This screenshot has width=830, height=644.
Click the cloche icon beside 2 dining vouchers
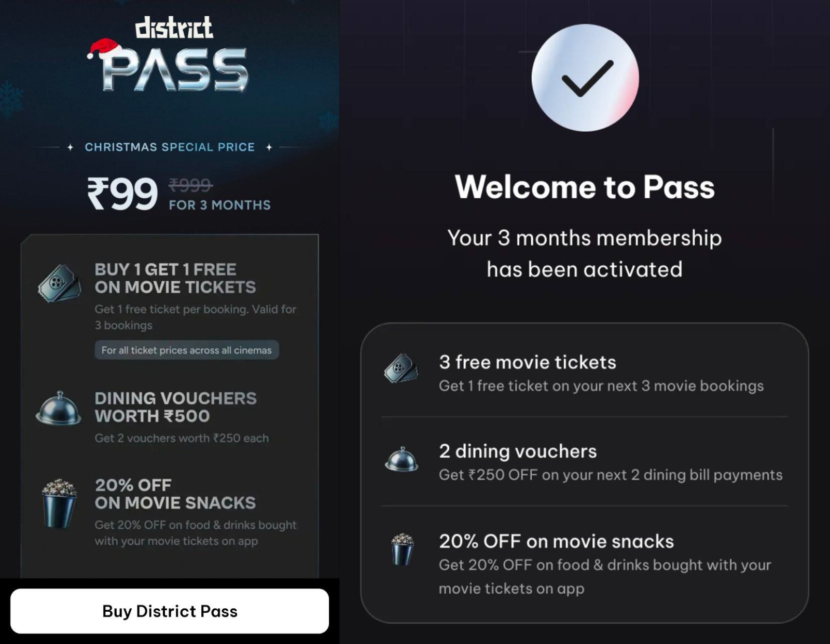tap(402, 459)
